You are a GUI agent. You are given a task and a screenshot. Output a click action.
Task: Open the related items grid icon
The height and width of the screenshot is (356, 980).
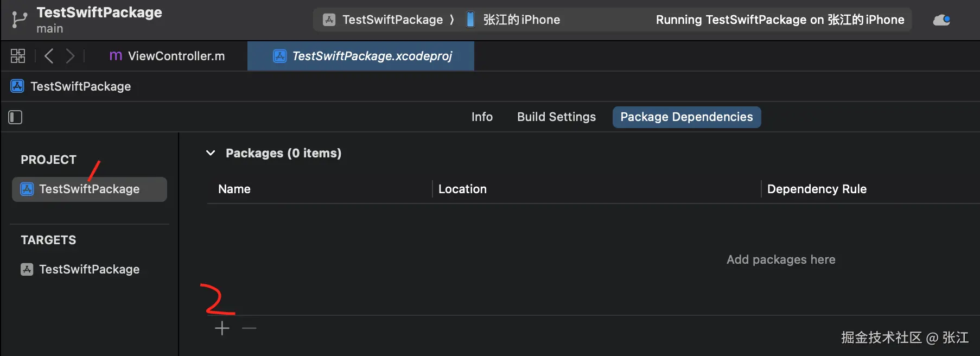[18, 56]
